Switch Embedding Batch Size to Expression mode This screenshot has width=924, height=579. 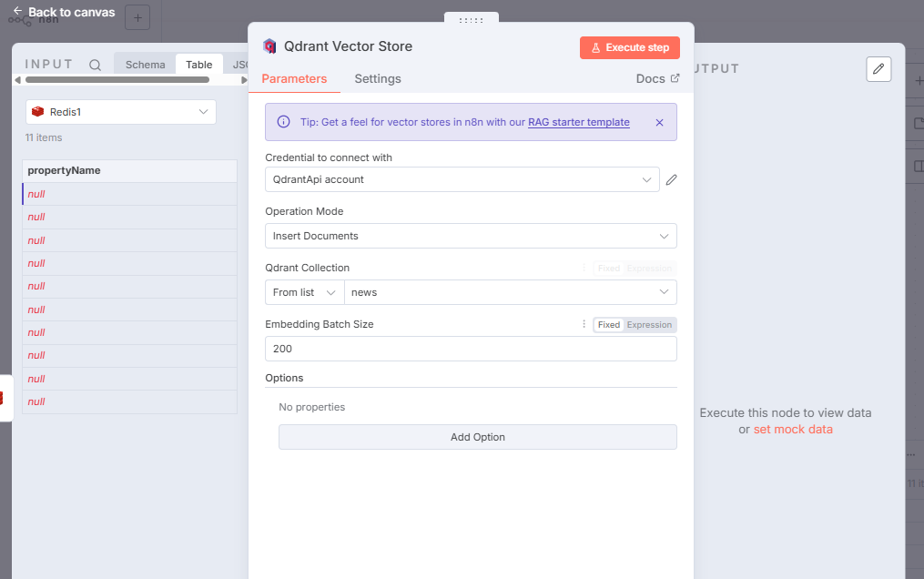tap(649, 324)
